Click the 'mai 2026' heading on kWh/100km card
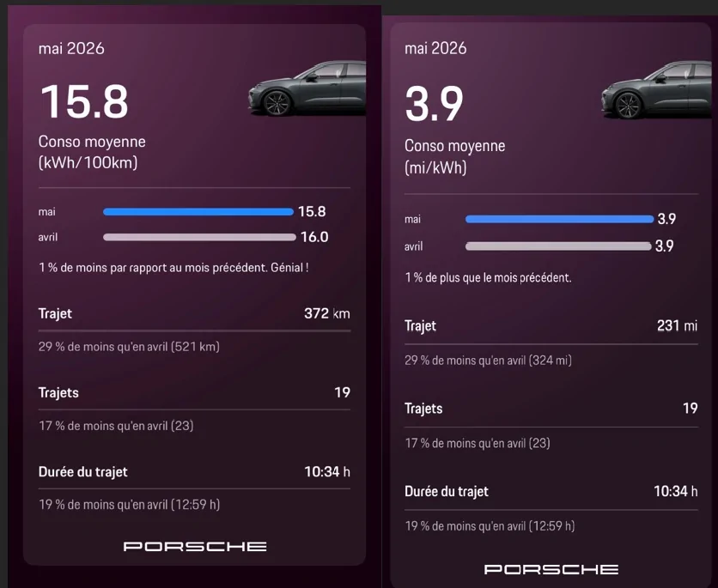 pyautogui.click(x=71, y=49)
